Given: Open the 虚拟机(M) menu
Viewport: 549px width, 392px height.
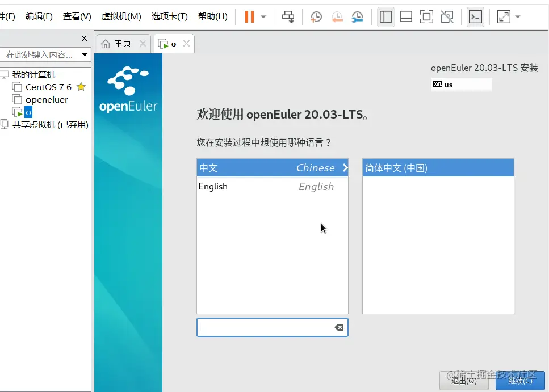Looking at the screenshot, I should pos(121,16).
